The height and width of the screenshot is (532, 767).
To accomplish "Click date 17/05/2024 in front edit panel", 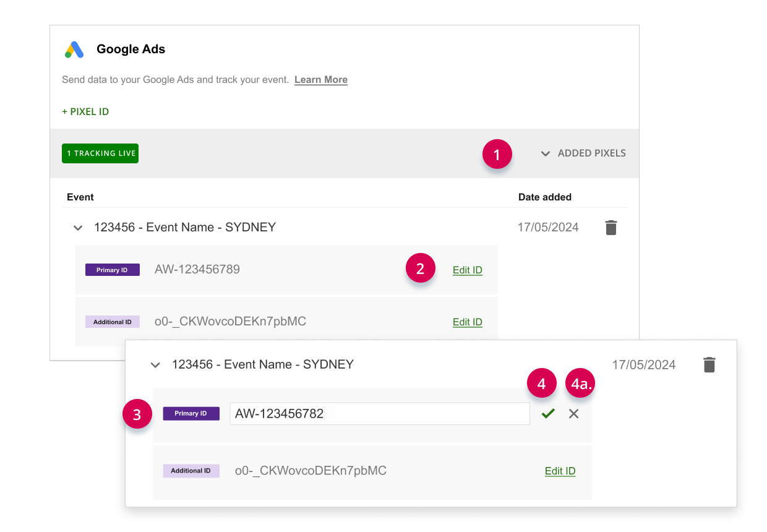I will pos(644,365).
